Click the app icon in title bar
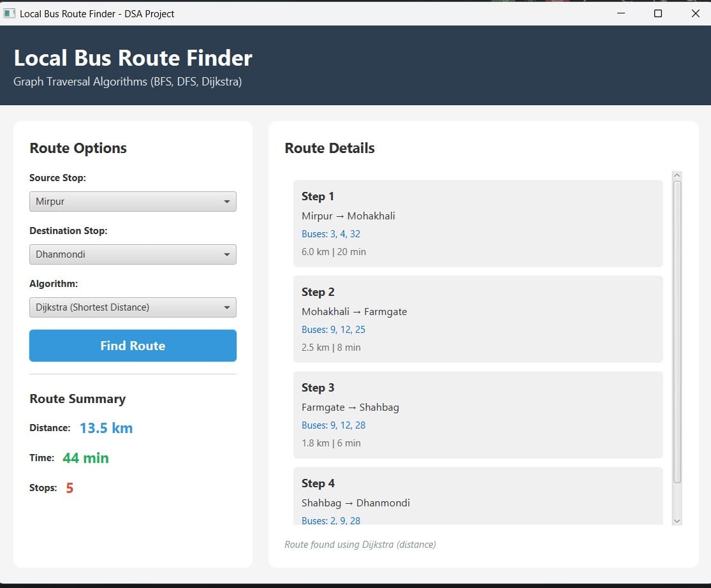The image size is (711, 588). (x=10, y=13)
